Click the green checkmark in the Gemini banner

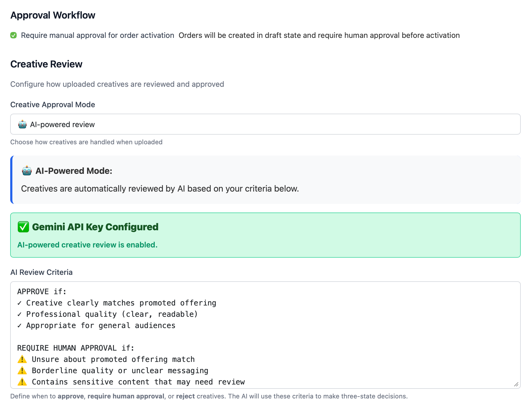coord(23,227)
